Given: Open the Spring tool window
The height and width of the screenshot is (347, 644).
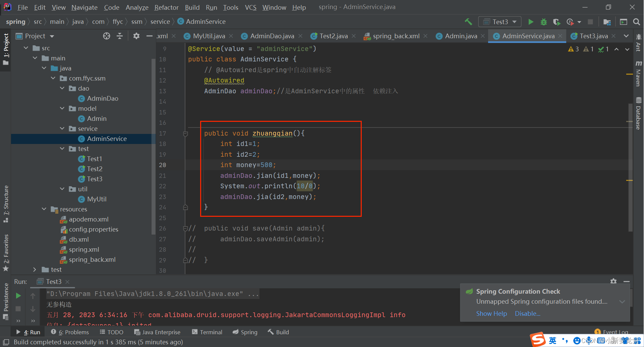Looking at the screenshot, I should tap(245, 332).
